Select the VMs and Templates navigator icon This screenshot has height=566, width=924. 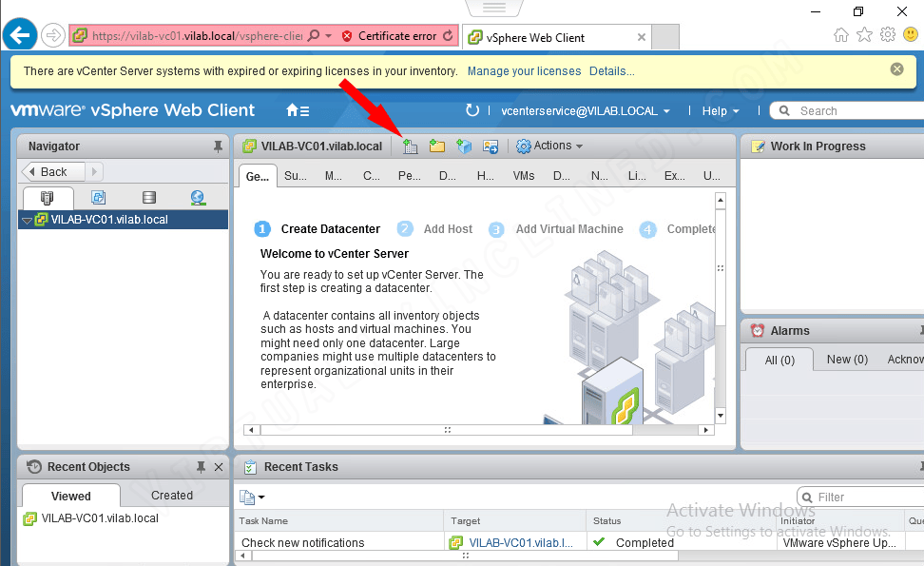pos(99,198)
